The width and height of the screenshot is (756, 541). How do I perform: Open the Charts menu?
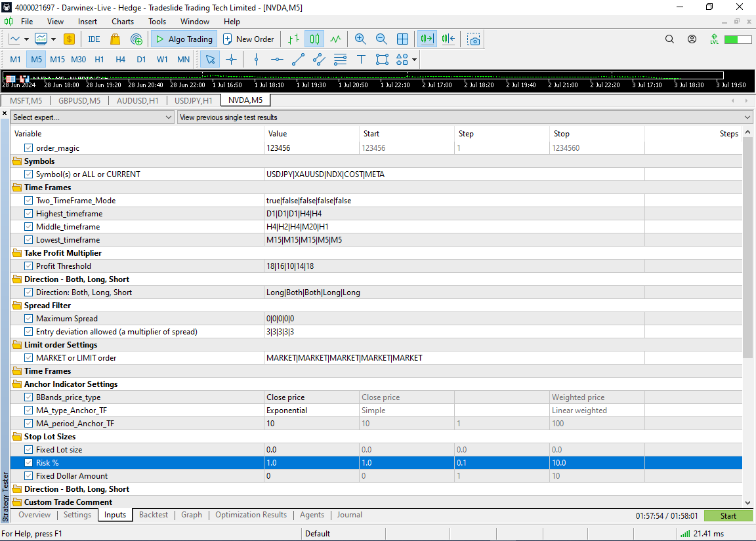click(x=123, y=22)
